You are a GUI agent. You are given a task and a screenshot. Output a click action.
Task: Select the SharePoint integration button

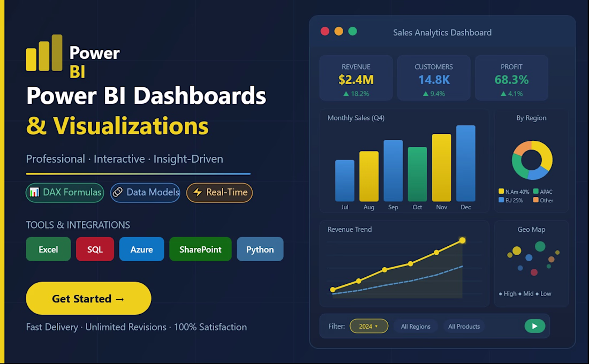point(200,249)
